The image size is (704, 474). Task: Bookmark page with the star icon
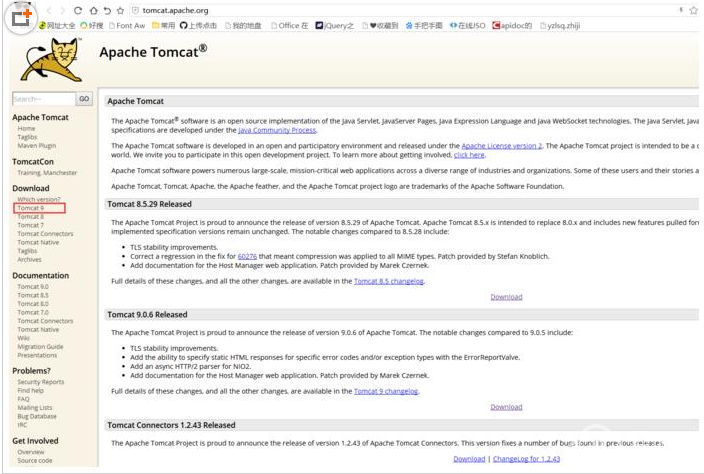(120, 10)
